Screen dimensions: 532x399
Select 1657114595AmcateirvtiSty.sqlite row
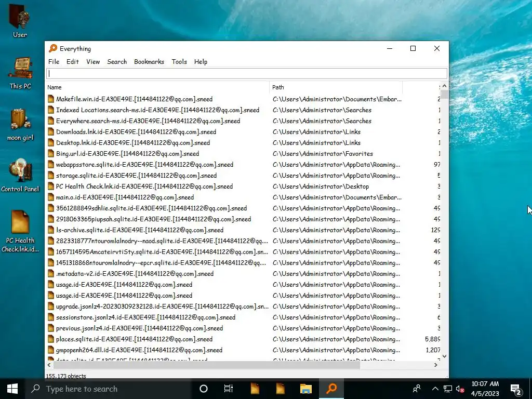[x=243, y=252]
